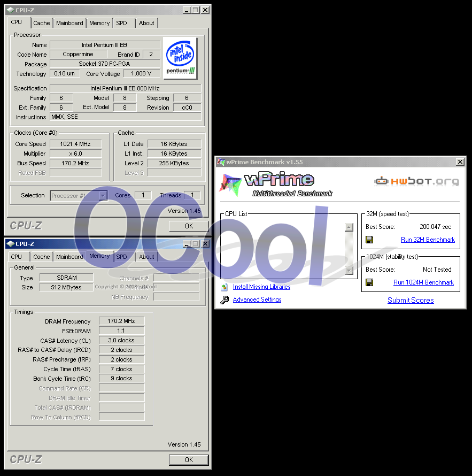Click the Name field Intel Pentium III EB
Viewport: 472px width, 476px height.
tap(105, 45)
